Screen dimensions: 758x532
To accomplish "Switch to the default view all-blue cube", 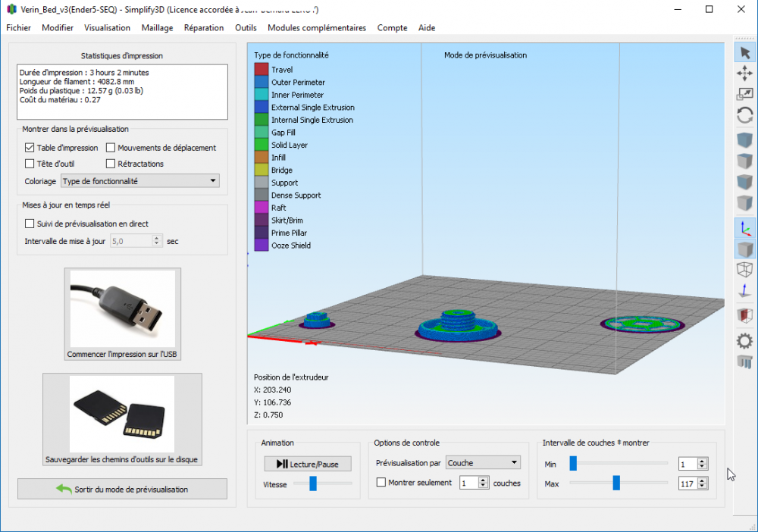I will click(745, 141).
